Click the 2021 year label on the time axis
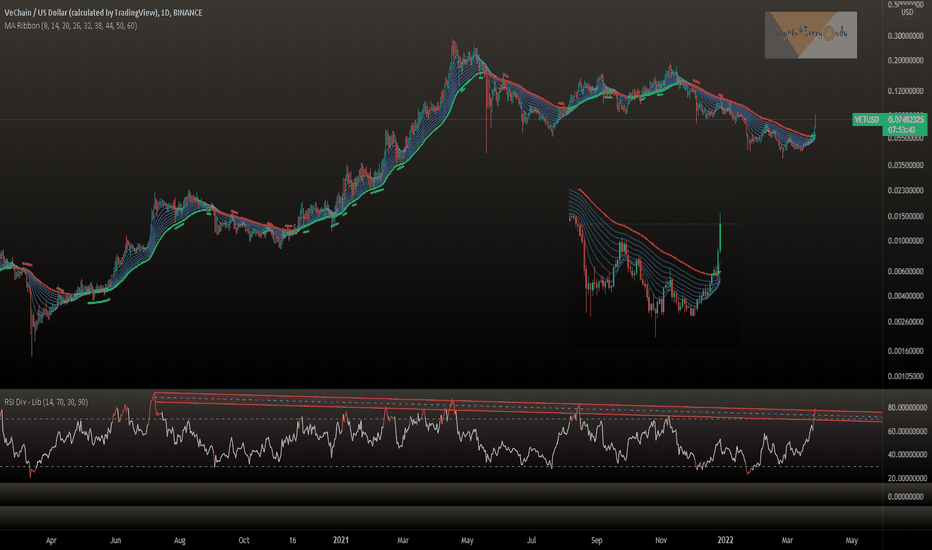 pyautogui.click(x=341, y=540)
